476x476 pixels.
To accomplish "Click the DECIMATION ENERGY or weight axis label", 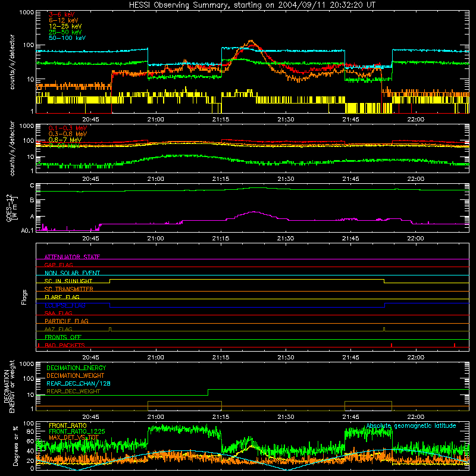I will pos(9,386).
